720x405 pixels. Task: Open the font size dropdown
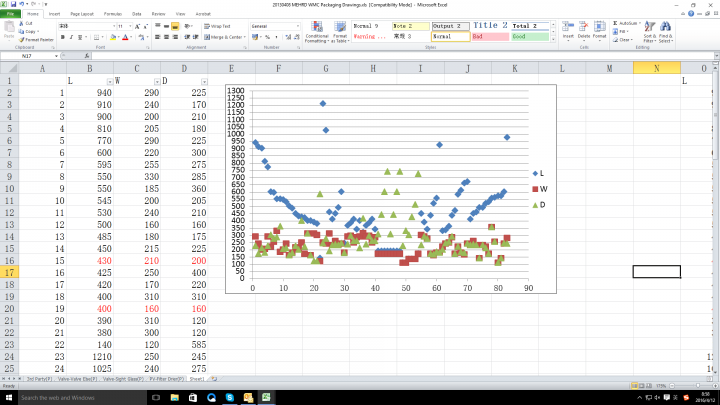[x=123, y=25]
